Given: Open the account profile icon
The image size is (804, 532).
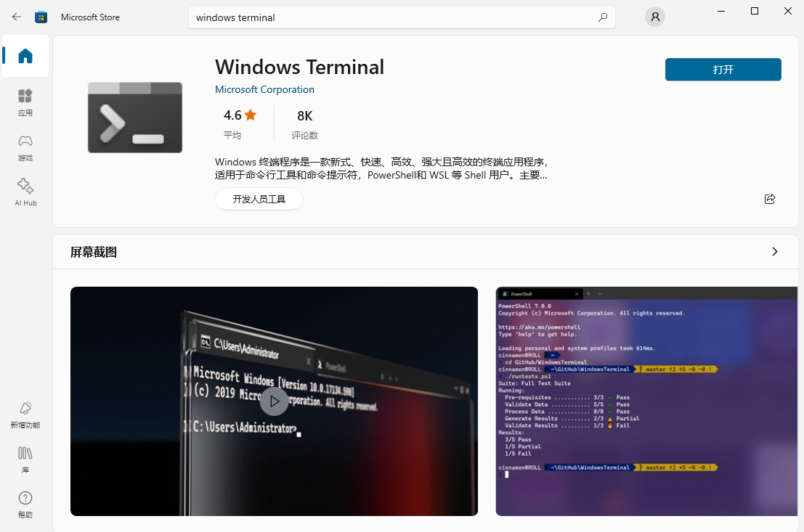Looking at the screenshot, I should (x=654, y=16).
